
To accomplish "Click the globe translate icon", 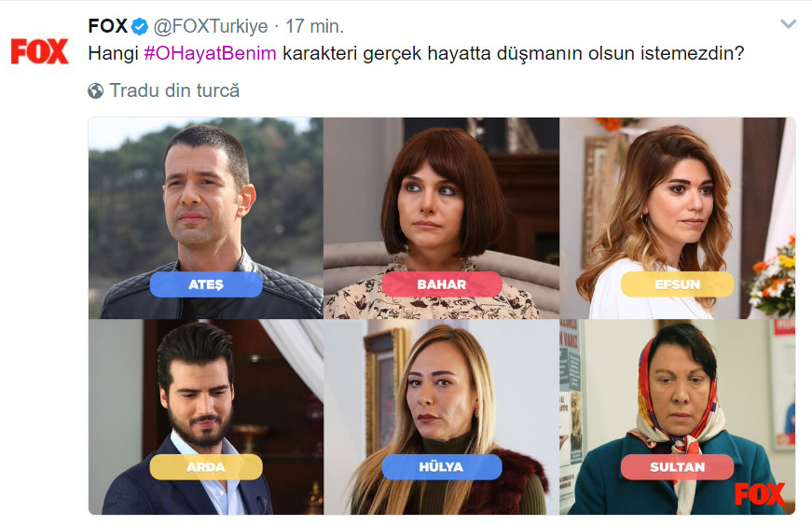I will pyautogui.click(x=95, y=91).
